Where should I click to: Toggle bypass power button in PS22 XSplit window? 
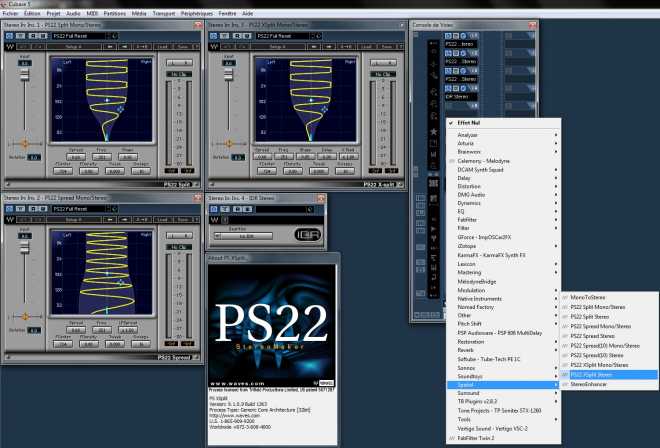click(x=213, y=36)
